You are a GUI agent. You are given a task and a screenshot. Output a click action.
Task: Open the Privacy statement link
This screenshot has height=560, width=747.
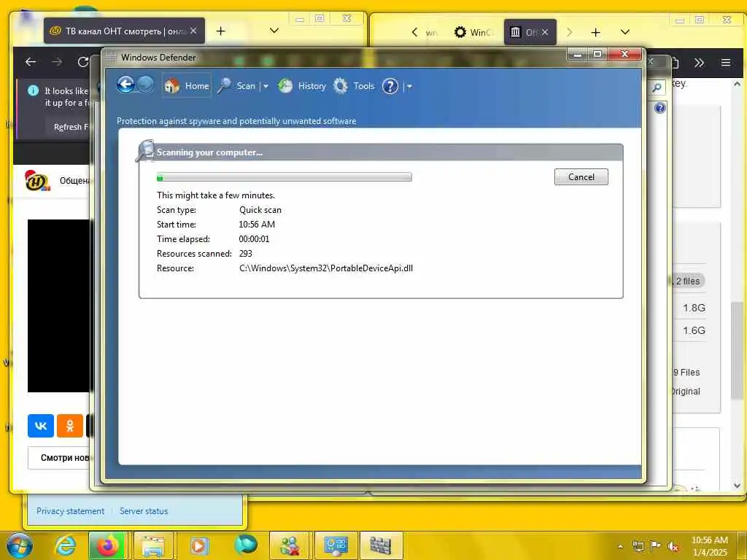pyautogui.click(x=70, y=511)
